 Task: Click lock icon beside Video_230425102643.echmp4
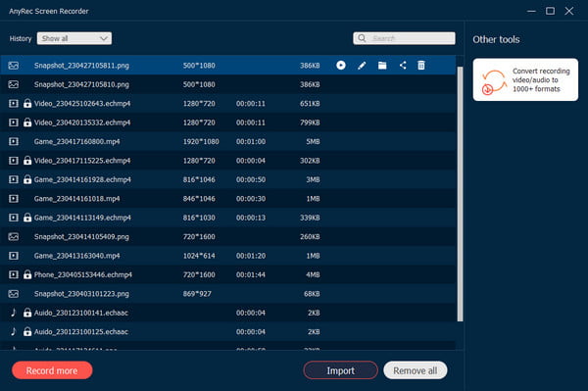(27, 103)
